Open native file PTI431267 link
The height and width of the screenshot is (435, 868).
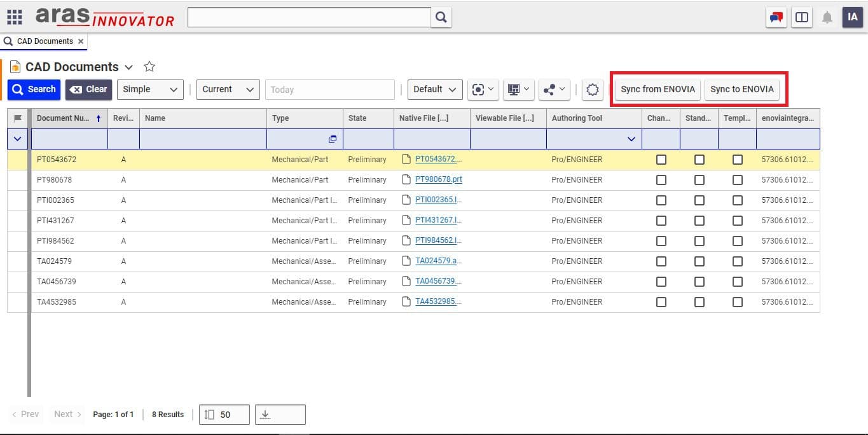coord(439,221)
